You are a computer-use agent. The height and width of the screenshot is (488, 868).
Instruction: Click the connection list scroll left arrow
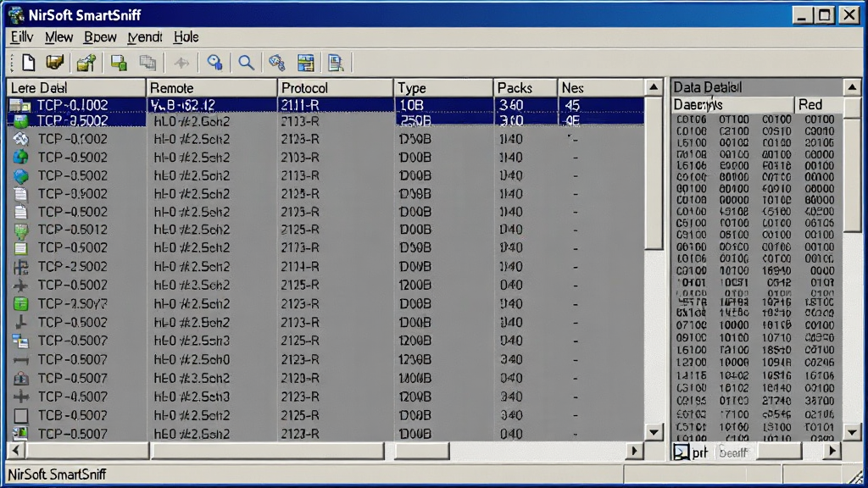point(16,451)
